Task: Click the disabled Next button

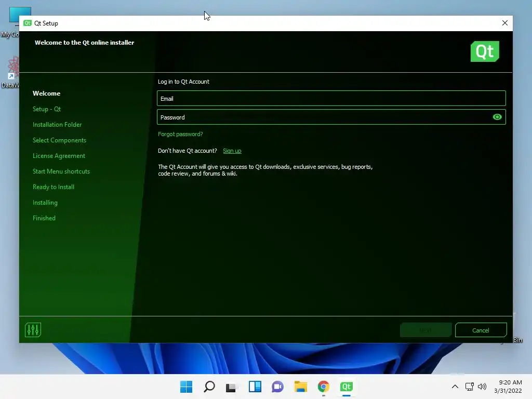Action: coord(425,330)
